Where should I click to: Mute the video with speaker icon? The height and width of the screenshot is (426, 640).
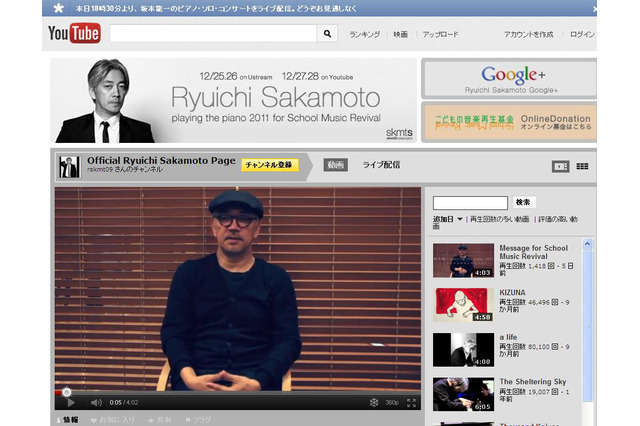96,402
